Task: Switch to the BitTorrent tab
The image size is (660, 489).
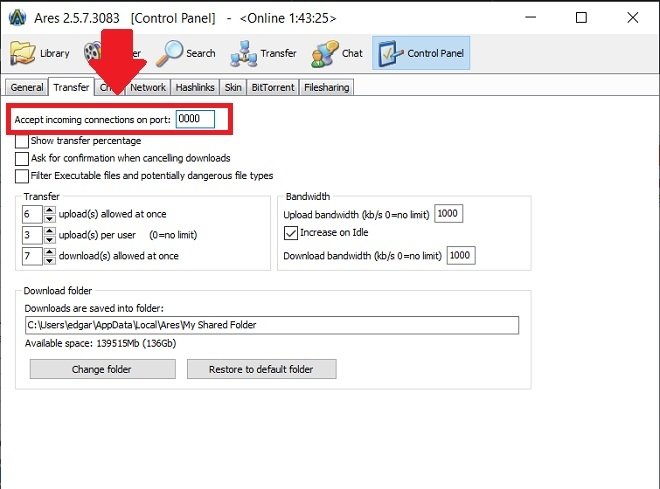Action: point(273,88)
